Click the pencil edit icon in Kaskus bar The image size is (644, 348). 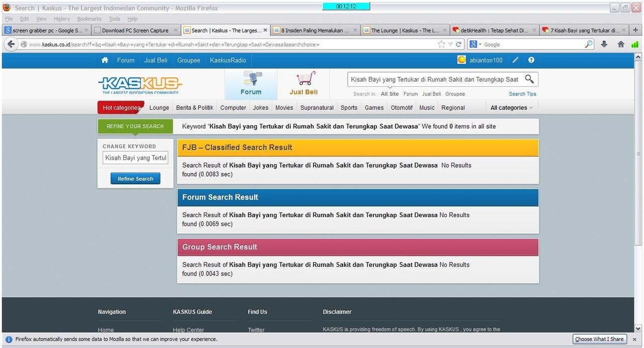tap(515, 60)
